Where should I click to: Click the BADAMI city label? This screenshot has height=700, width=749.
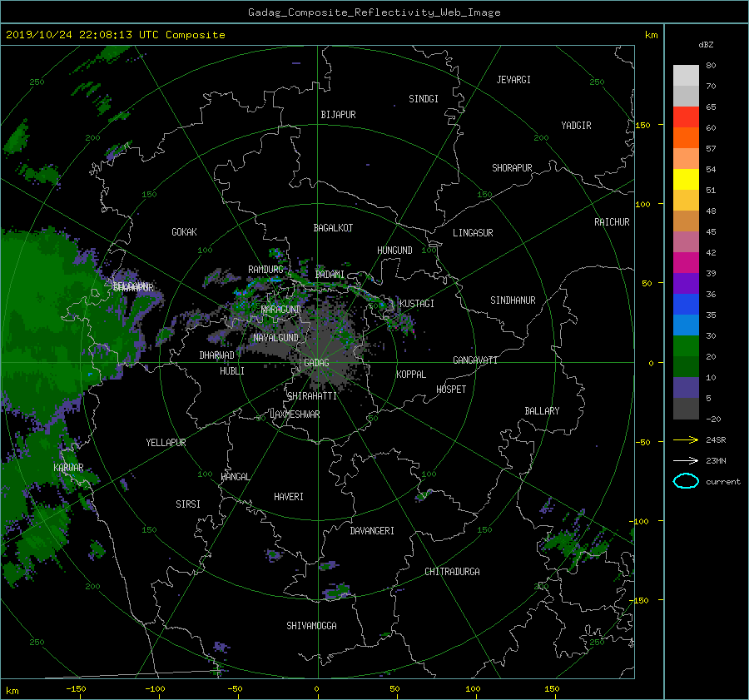click(x=330, y=275)
